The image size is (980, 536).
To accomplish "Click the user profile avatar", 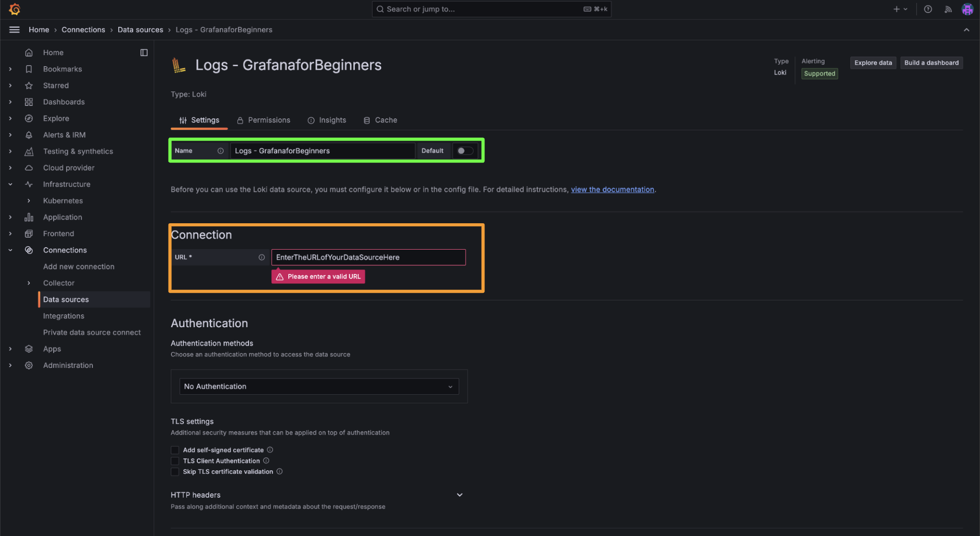I will (x=967, y=9).
